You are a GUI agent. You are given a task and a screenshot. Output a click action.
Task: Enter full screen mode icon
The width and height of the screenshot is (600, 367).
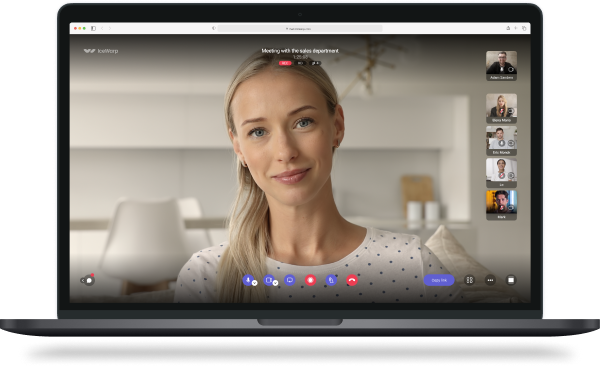[x=511, y=280]
